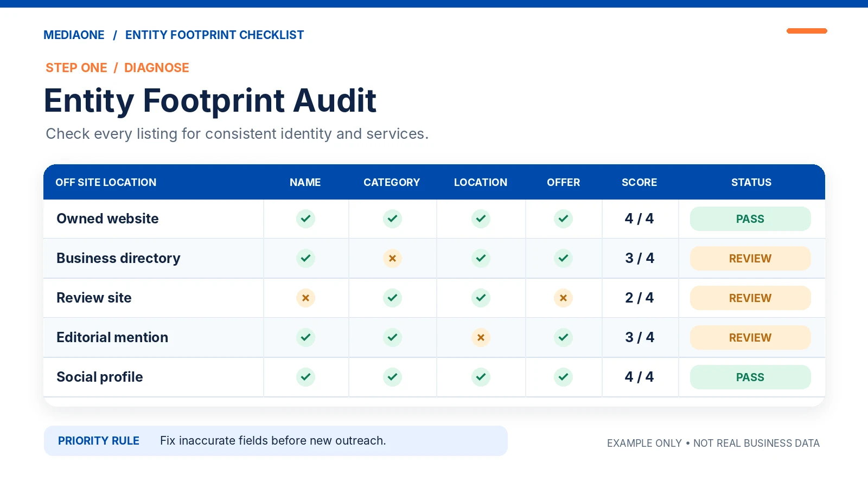Click the MEDIAONE breadcrumb text
This screenshot has height=488, width=868.
(74, 35)
